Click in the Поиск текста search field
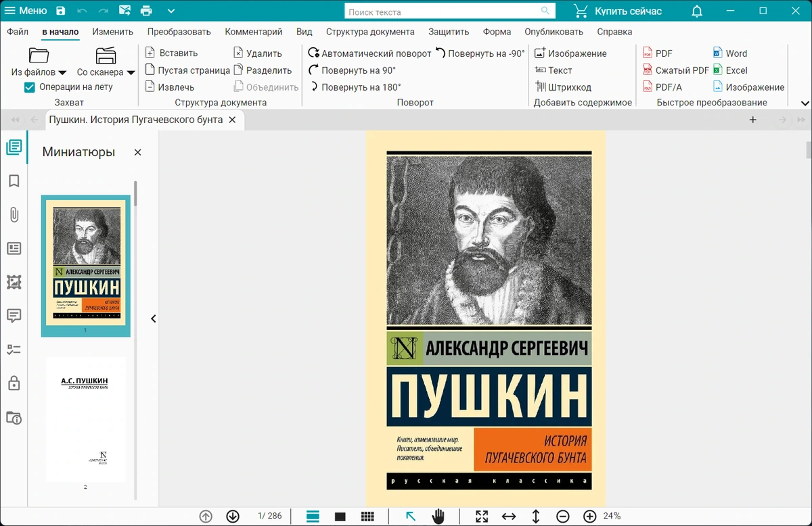The image size is (812, 526). point(450,11)
